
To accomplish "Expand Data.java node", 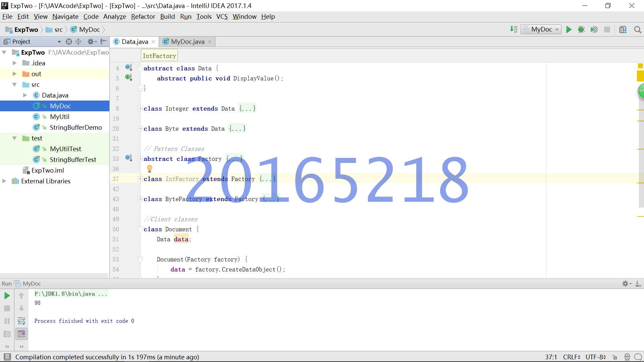I will pos(25,95).
